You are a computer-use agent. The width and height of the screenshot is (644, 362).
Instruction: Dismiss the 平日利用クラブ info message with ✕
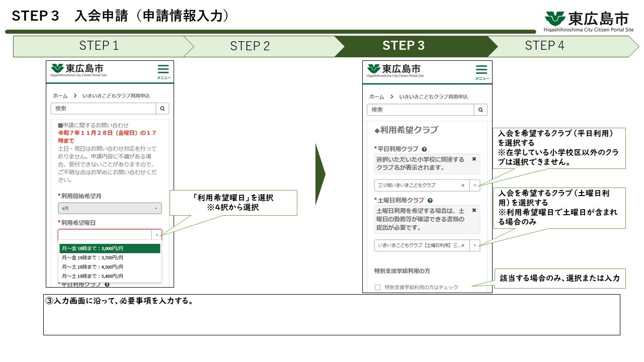473,159
